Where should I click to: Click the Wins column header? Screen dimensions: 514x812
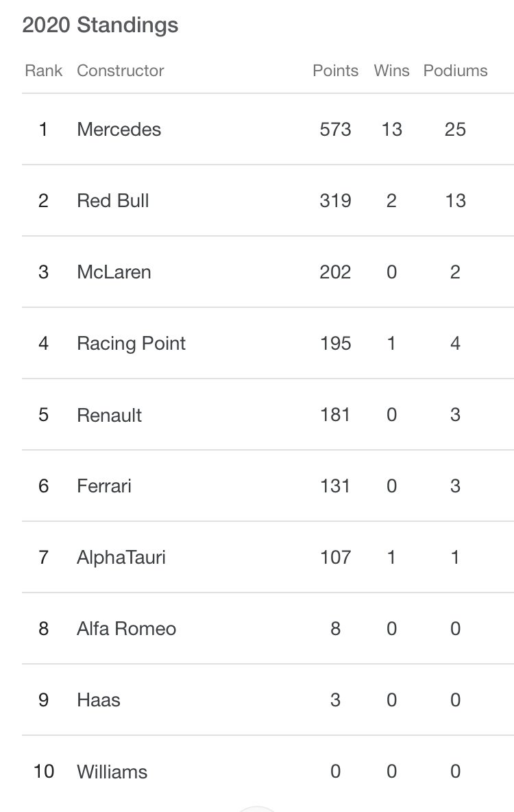pyautogui.click(x=391, y=71)
